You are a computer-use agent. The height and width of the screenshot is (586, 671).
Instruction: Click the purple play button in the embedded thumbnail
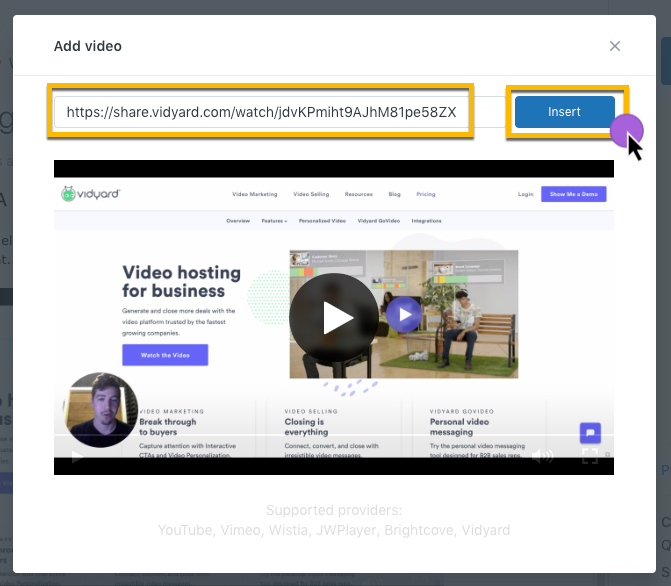pyautogui.click(x=404, y=314)
